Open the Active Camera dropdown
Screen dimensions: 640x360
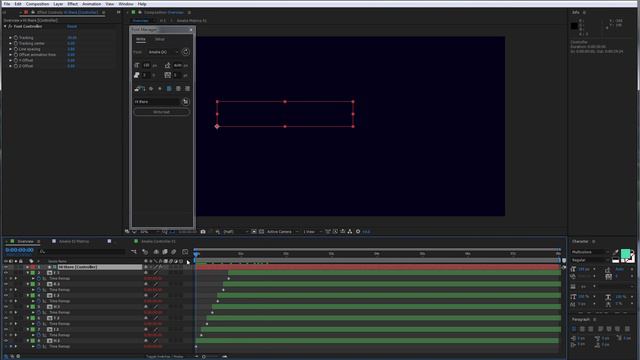[x=282, y=232]
